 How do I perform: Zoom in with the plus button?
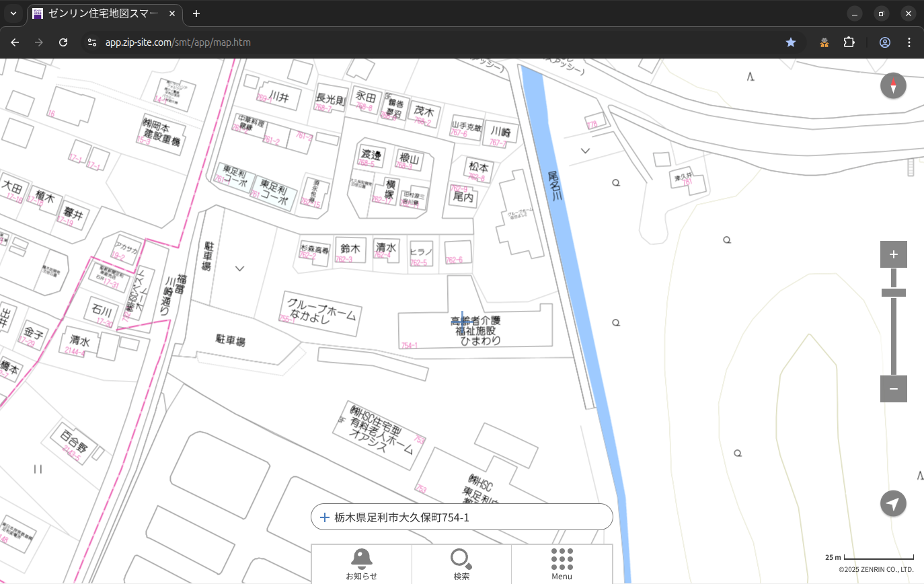tap(893, 254)
